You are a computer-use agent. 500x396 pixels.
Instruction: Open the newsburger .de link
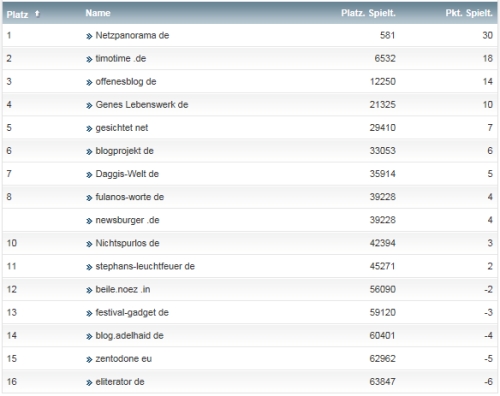(127, 220)
